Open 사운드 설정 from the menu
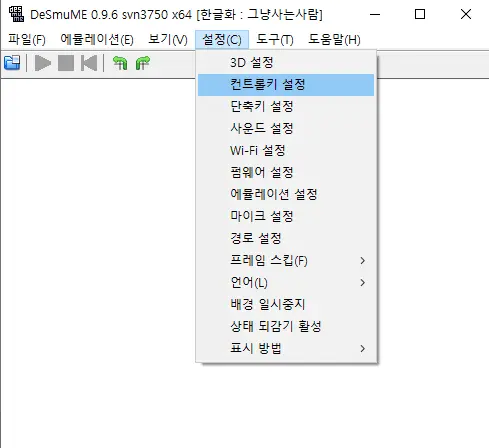This screenshot has width=489, height=448. tap(286, 129)
